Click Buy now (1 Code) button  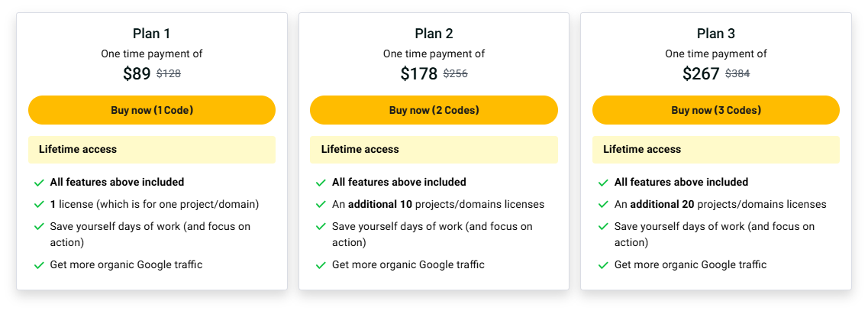click(x=152, y=110)
